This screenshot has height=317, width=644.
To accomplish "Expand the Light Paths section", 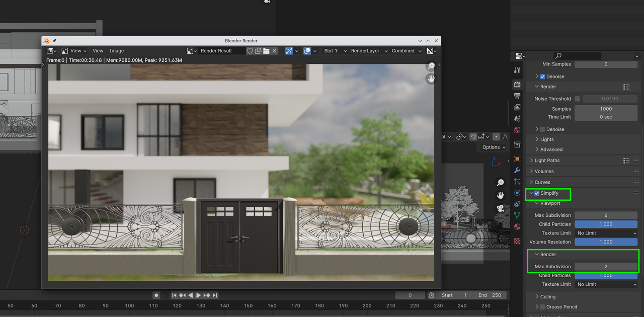I will (549, 160).
